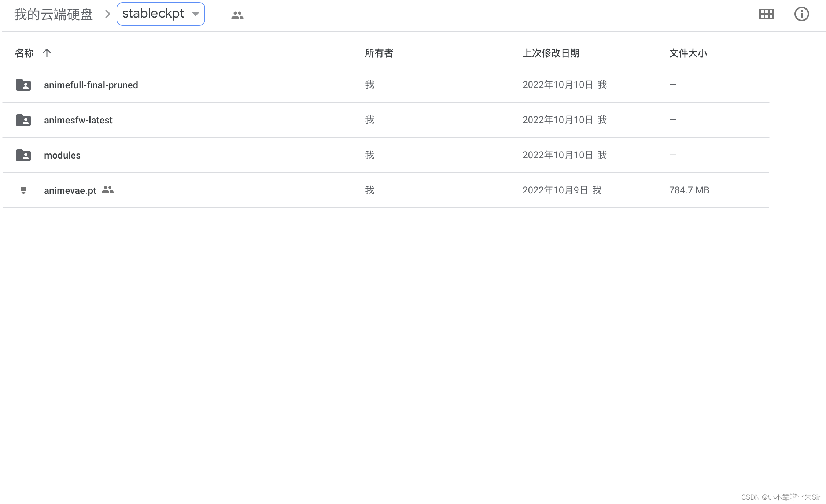
Task: Select the animefull-final-pruned folder name
Action: tap(91, 85)
